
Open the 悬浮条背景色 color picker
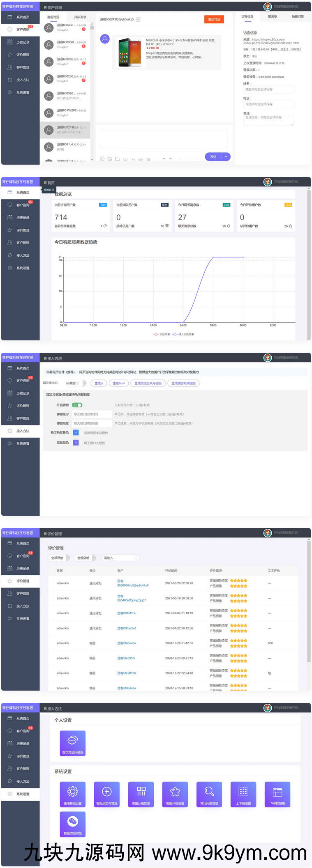(x=76, y=433)
